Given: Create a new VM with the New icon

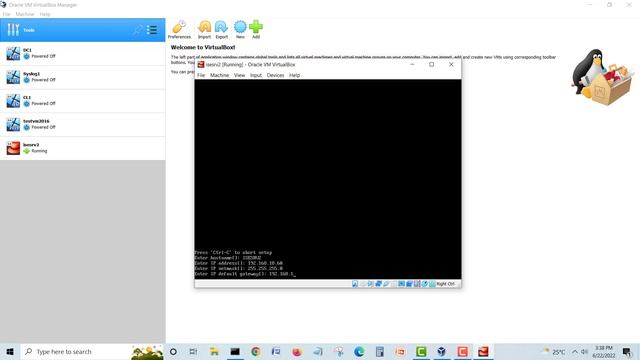Looking at the screenshot, I should tap(240, 29).
